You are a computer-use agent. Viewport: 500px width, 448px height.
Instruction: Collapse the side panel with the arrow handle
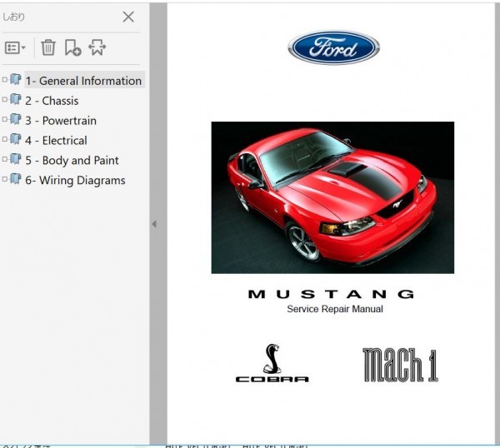click(x=154, y=224)
